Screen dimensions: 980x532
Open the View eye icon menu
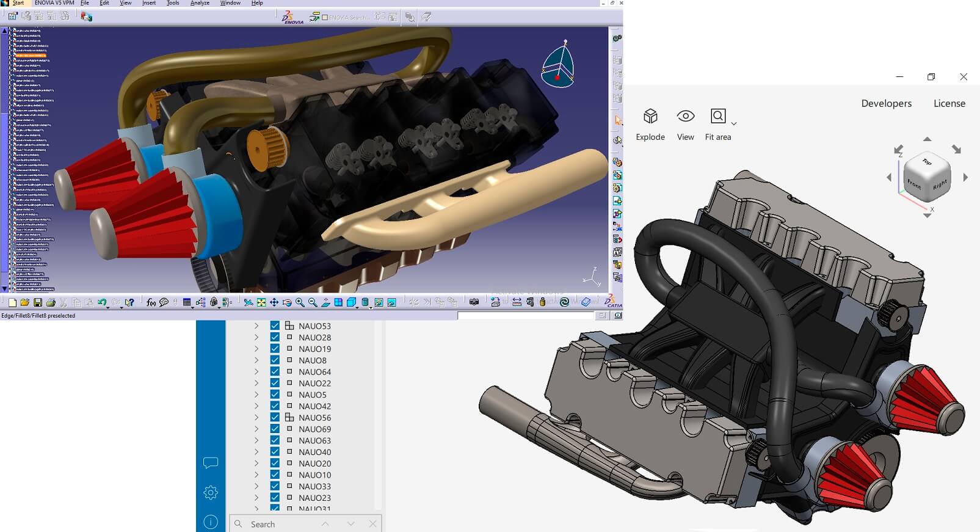tap(685, 116)
